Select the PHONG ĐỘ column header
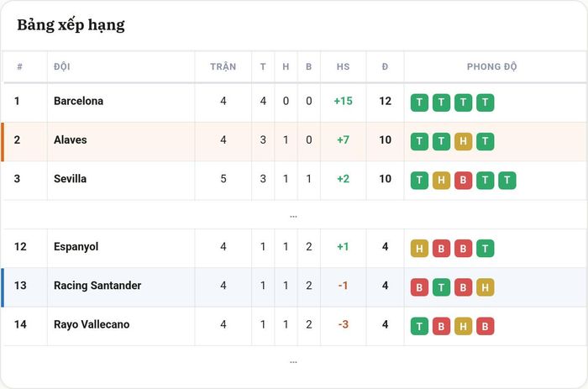588x389 pixels. [x=491, y=66]
